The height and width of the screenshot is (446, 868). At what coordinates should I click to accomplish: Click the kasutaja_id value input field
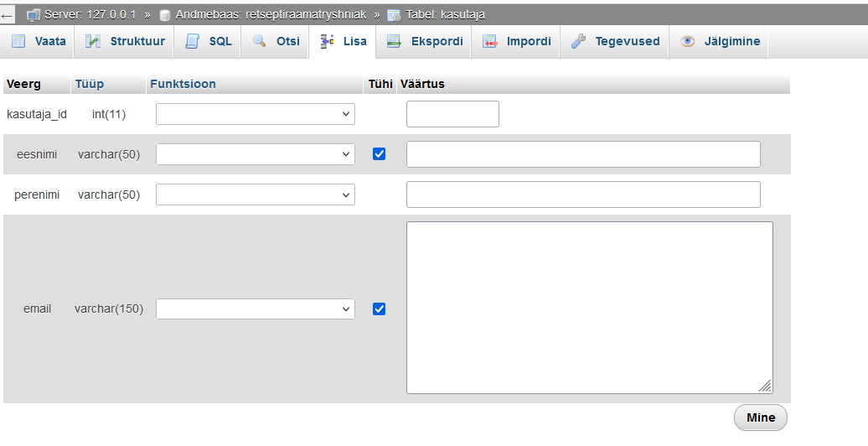point(452,114)
